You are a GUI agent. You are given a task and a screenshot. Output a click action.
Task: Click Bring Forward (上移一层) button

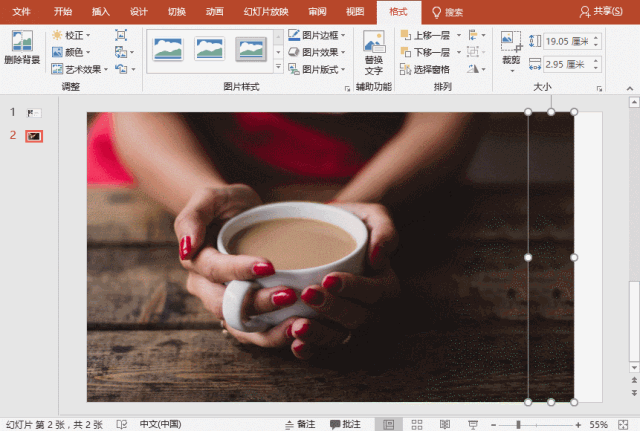pos(426,35)
